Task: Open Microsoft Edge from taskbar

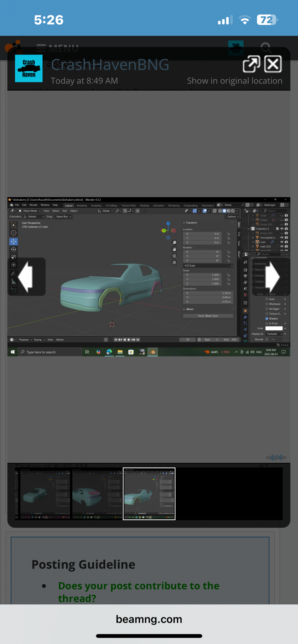Action: pyautogui.click(x=109, y=352)
